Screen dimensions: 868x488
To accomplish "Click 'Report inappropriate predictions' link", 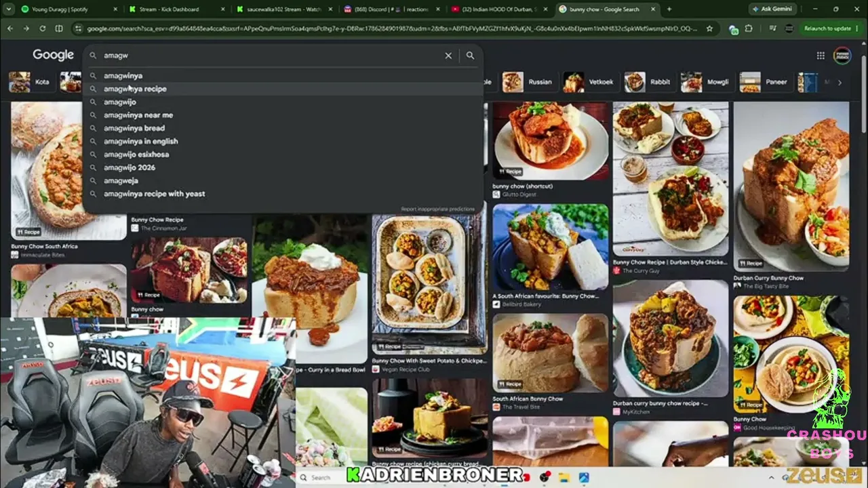I will [438, 209].
